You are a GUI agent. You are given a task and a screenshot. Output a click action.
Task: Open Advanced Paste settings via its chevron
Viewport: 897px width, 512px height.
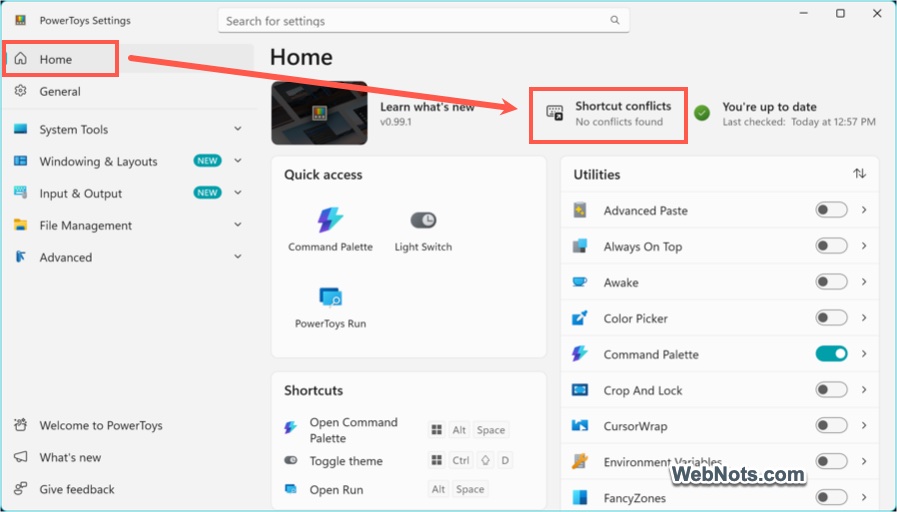[x=864, y=210]
